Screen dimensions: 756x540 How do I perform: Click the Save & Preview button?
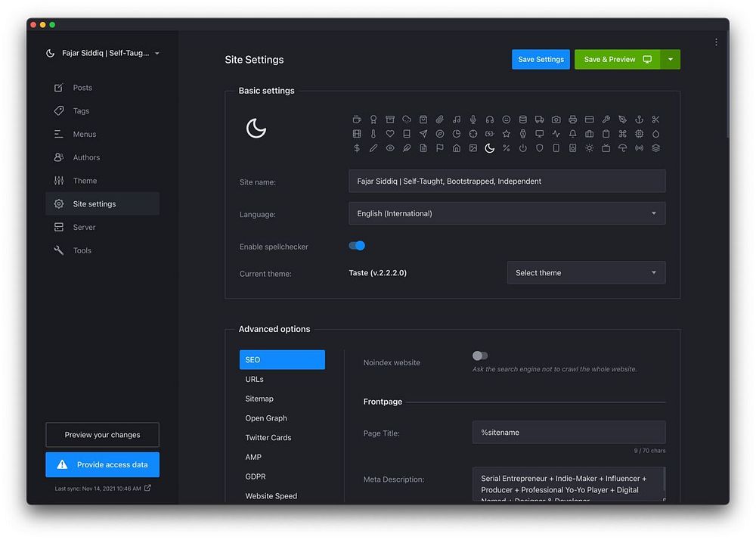pos(617,59)
